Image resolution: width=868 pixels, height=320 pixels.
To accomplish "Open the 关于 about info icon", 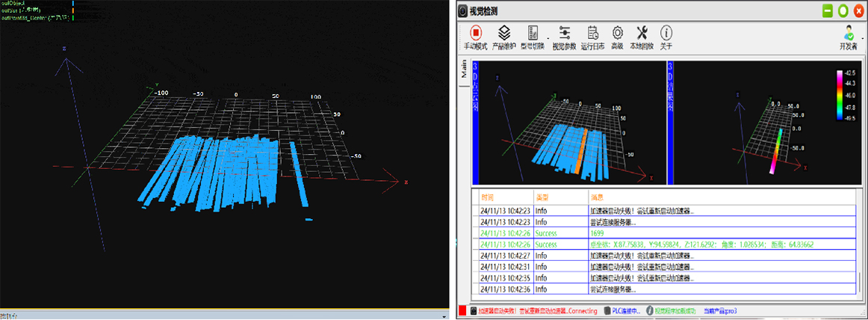I will (x=666, y=34).
